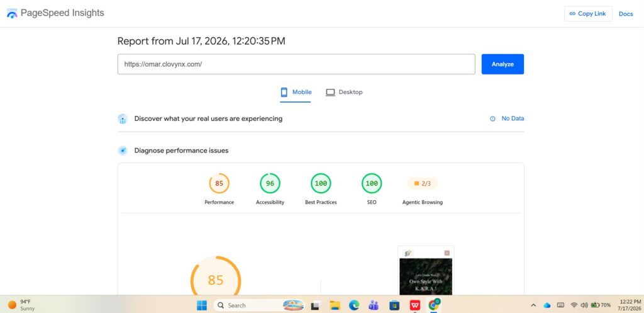
Task: Open the Docs link
Action: tap(626, 14)
